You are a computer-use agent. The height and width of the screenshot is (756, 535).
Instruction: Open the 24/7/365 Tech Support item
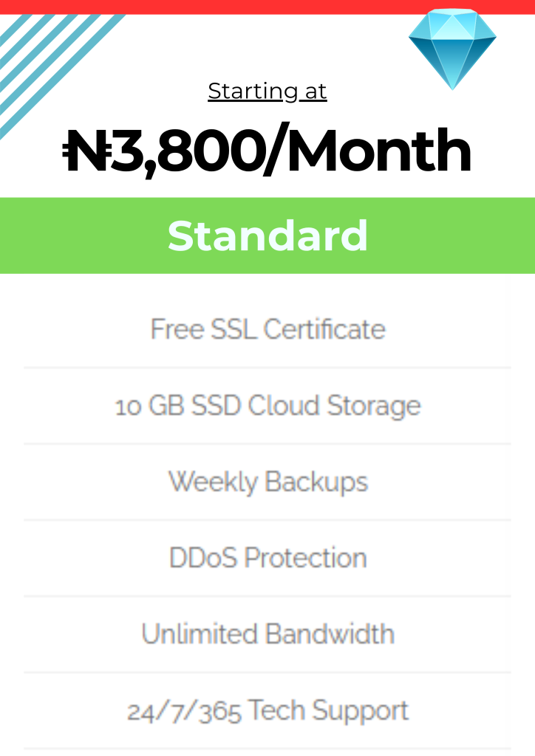(x=267, y=710)
